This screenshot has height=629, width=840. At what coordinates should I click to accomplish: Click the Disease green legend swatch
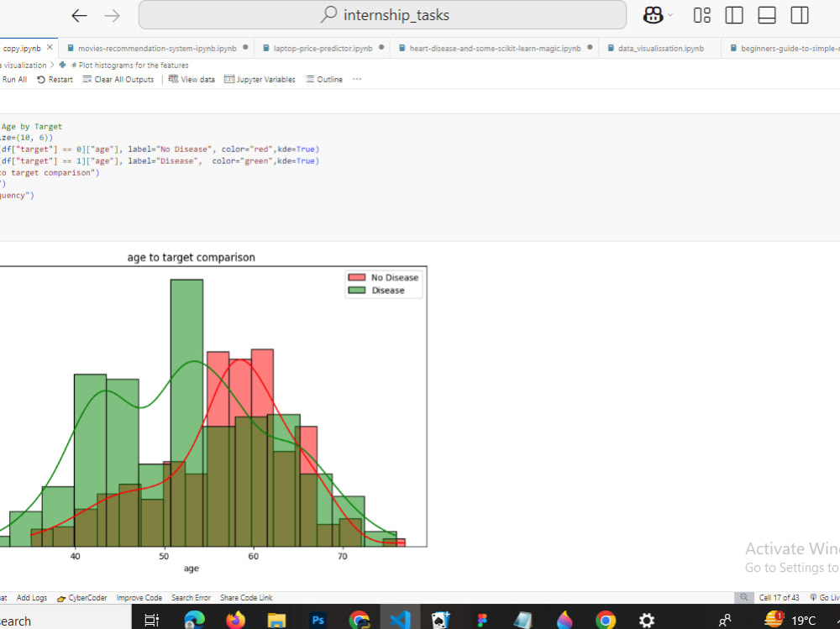click(x=357, y=291)
